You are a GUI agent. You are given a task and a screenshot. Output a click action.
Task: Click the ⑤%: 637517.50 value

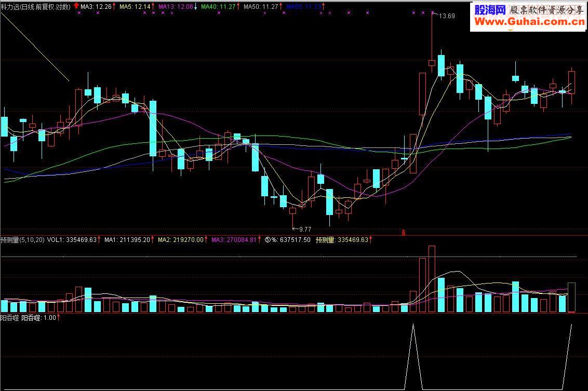coord(288,239)
